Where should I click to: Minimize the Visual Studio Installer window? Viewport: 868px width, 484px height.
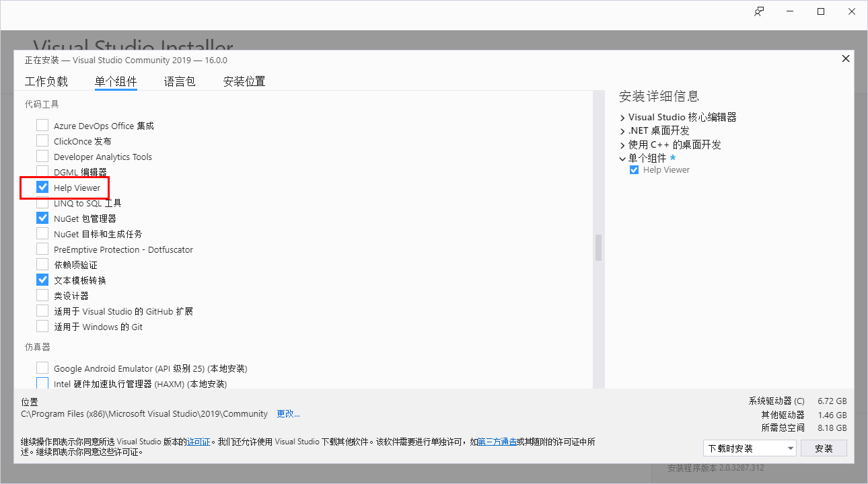[790, 11]
